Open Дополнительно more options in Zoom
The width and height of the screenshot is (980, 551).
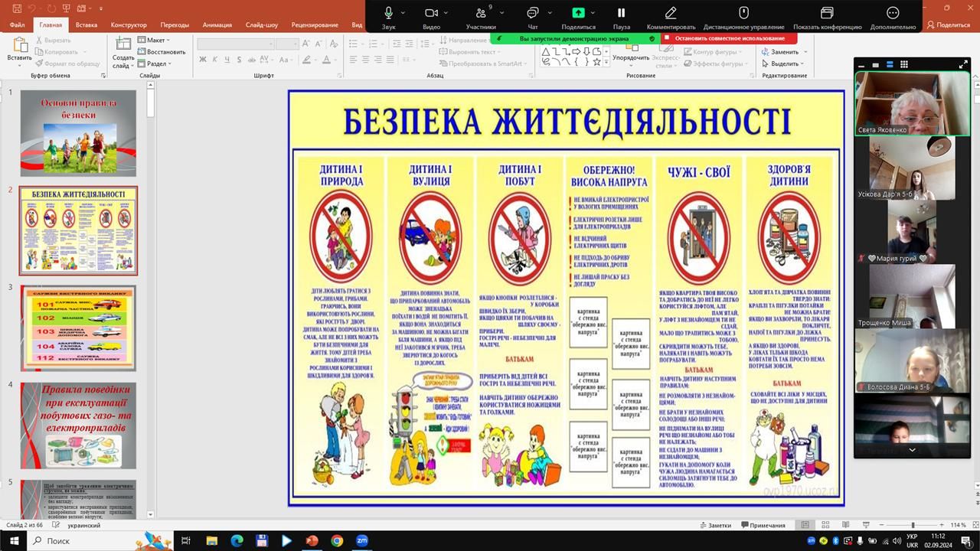tap(893, 17)
